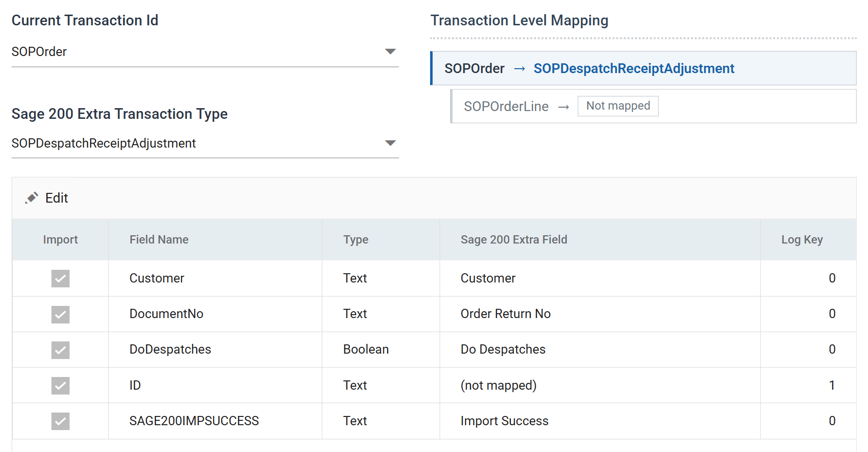
Task: Sort by the Type column header
Action: click(x=380, y=240)
